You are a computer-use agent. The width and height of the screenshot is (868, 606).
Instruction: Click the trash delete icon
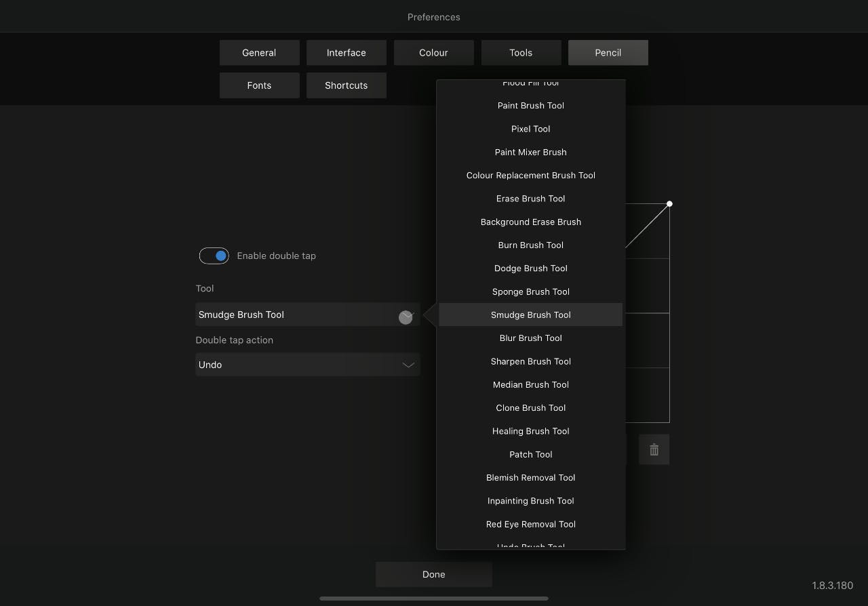[654, 449]
